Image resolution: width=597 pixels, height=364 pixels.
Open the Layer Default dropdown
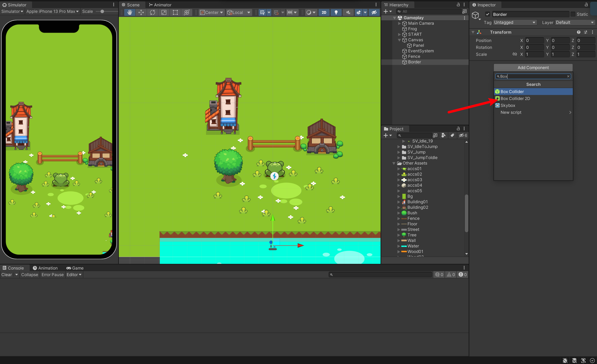(575, 22)
